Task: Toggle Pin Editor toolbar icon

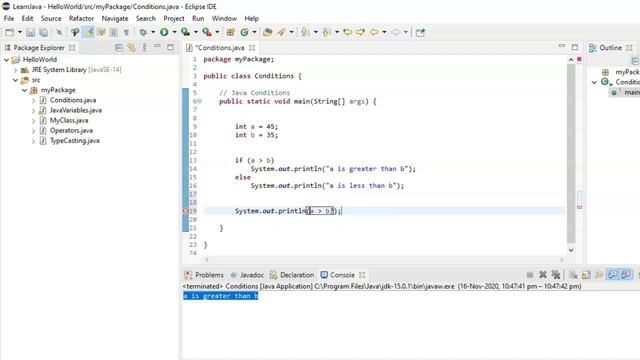Action: click(x=420, y=32)
